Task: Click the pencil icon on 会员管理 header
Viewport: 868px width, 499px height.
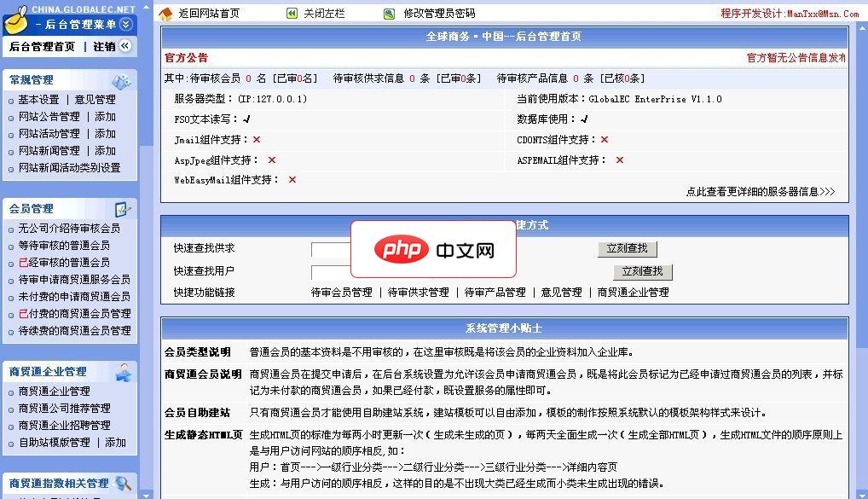Action: coord(120,208)
